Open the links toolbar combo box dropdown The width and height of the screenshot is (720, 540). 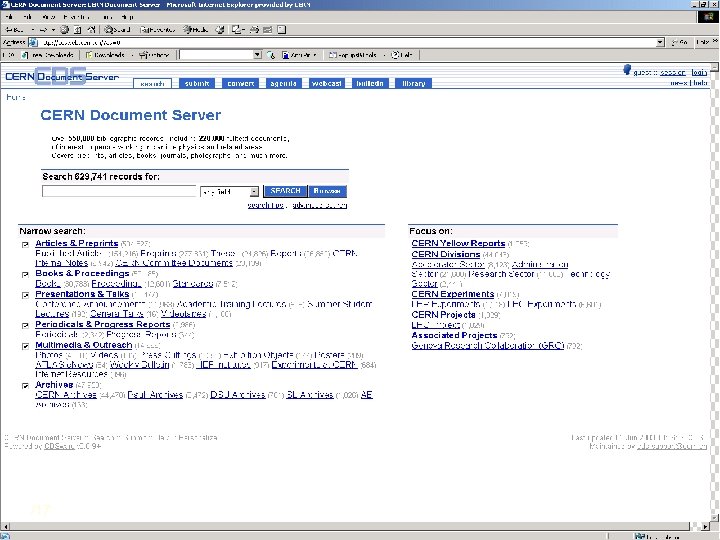[x=258, y=55]
